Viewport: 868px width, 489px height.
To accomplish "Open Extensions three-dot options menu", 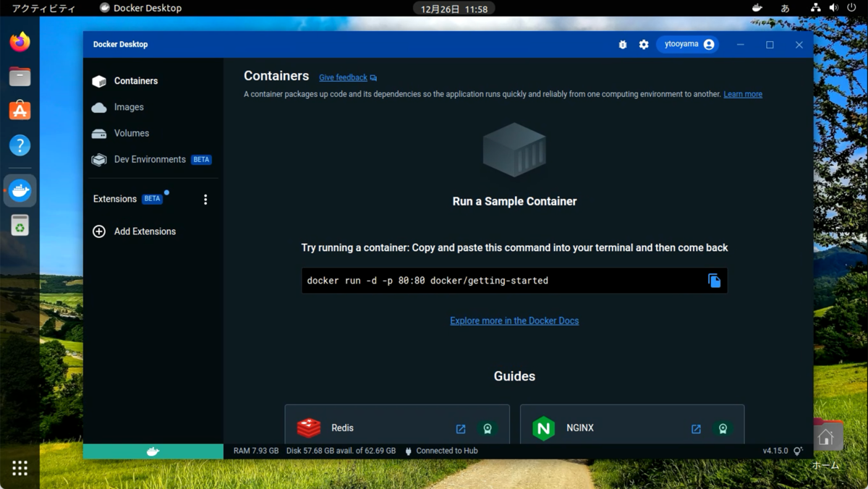I will pos(205,200).
